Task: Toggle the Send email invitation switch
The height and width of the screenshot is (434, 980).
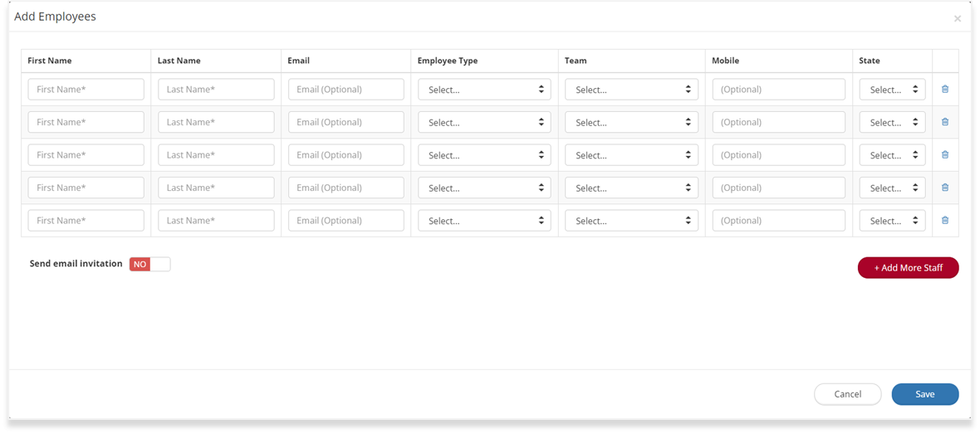Action: (x=150, y=264)
